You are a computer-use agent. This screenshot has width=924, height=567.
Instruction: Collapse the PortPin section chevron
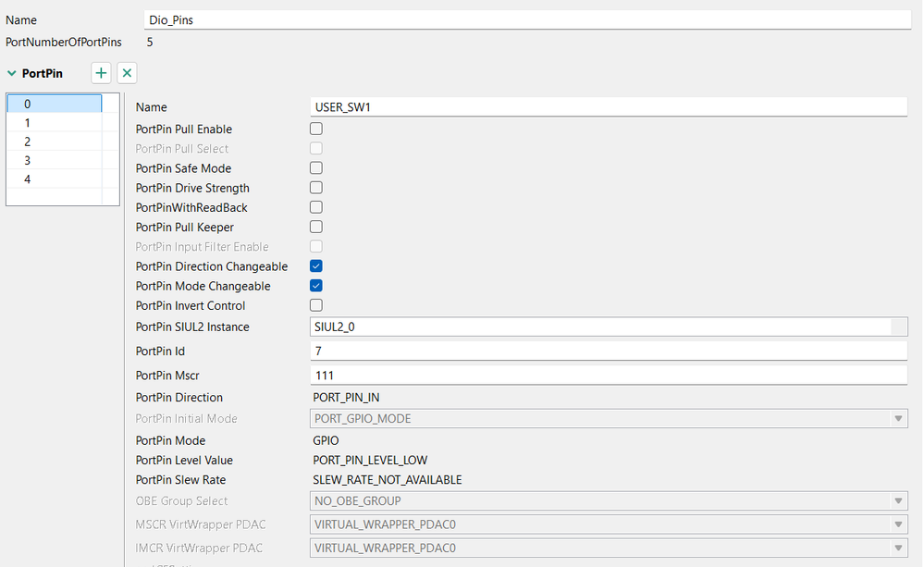12,73
